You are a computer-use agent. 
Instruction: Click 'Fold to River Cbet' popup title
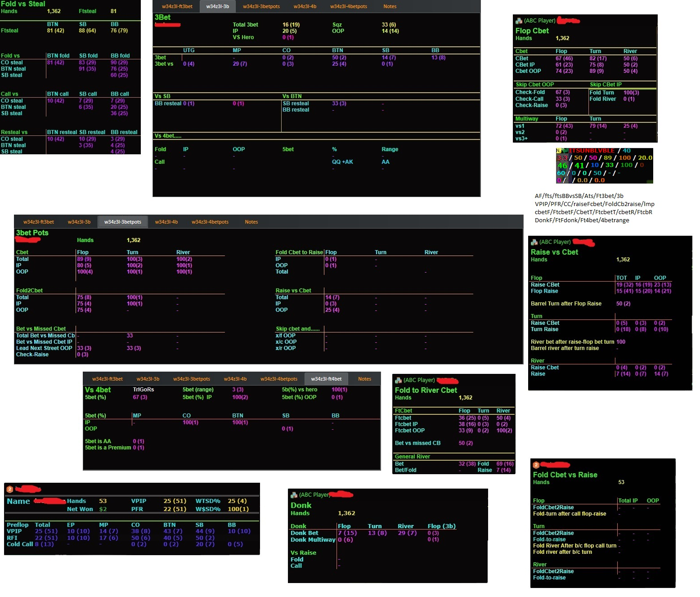(x=426, y=390)
